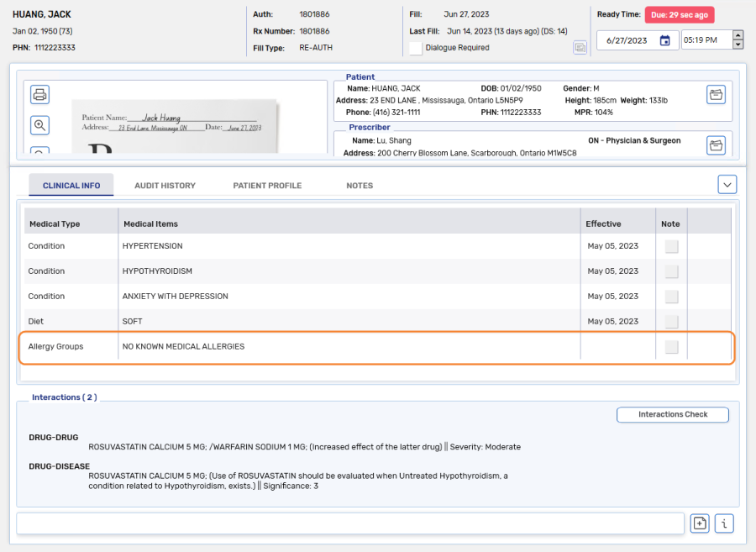This screenshot has height=552, width=756.
Task: Decrease the ready time with down arrow
Action: tap(738, 45)
